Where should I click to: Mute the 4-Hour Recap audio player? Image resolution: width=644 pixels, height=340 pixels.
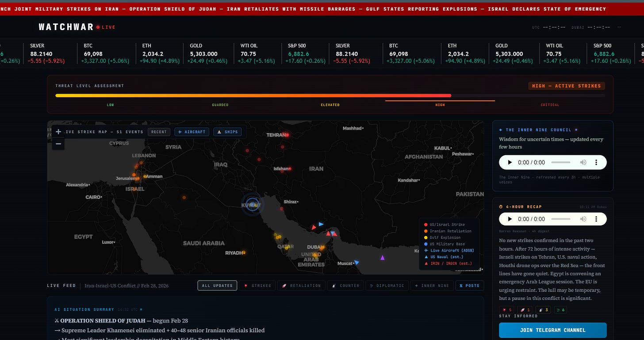[583, 219]
